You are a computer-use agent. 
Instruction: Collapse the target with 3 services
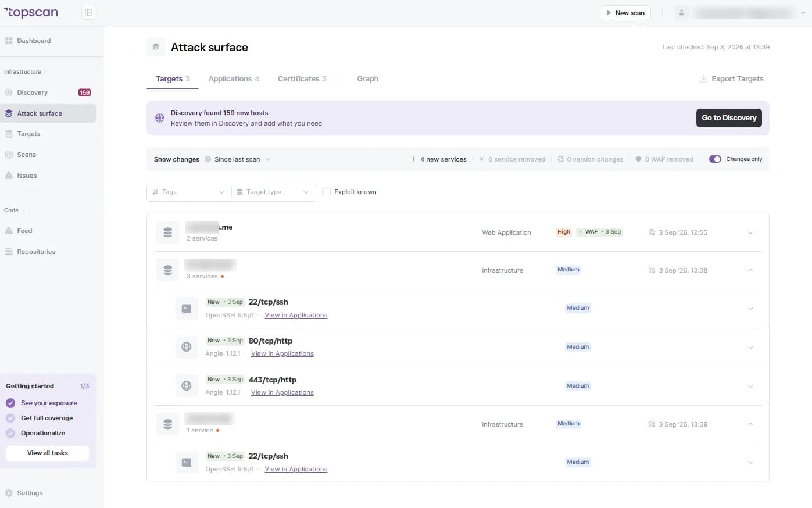[x=750, y=270]
